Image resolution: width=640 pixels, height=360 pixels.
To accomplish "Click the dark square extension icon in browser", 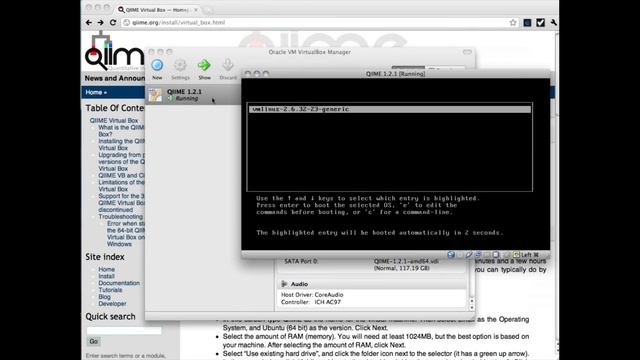I will coord(527,23).
